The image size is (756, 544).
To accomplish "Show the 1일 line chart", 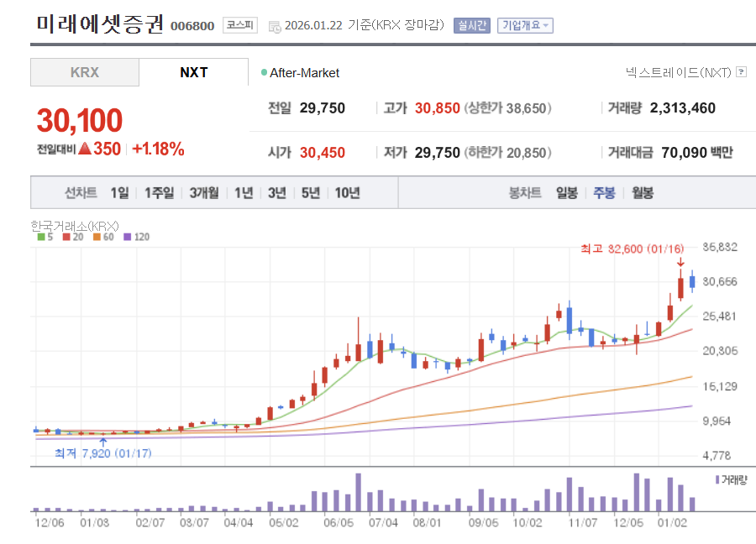I will [119, 193].
